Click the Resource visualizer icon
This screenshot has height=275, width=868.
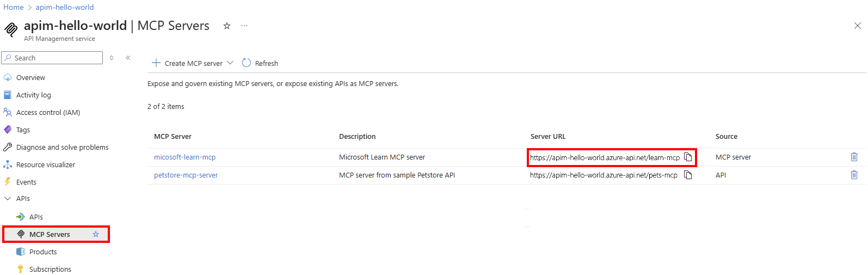coord(8,164)
